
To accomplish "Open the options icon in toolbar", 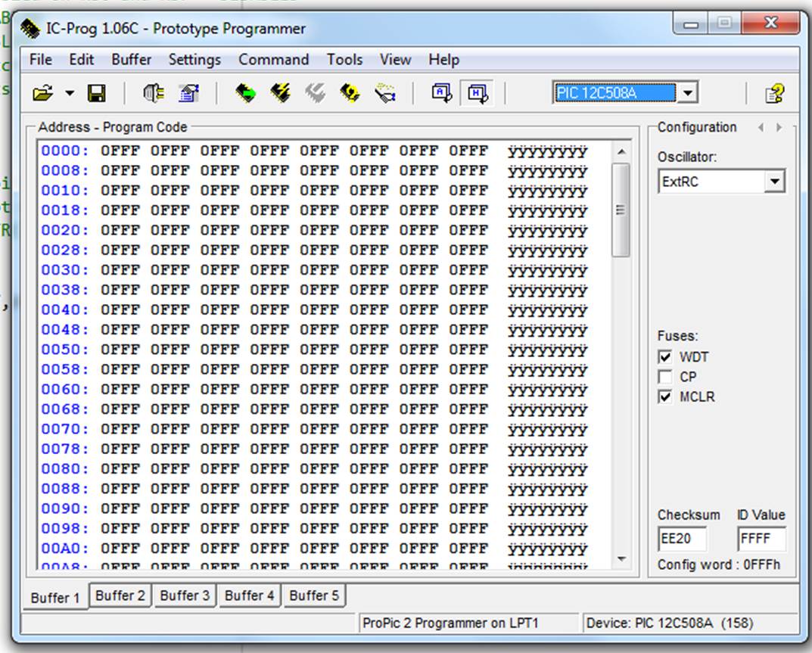I will point(189,93).
